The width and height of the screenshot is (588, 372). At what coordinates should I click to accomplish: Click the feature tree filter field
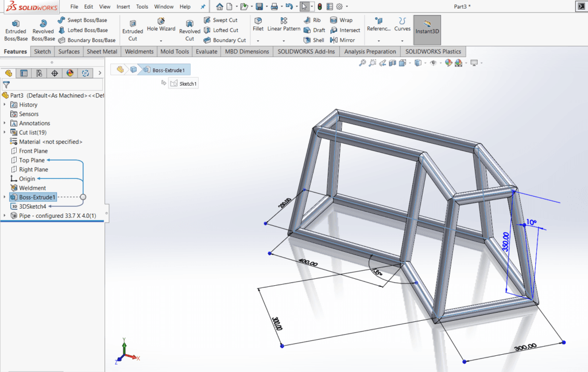(x=55, y=85)
